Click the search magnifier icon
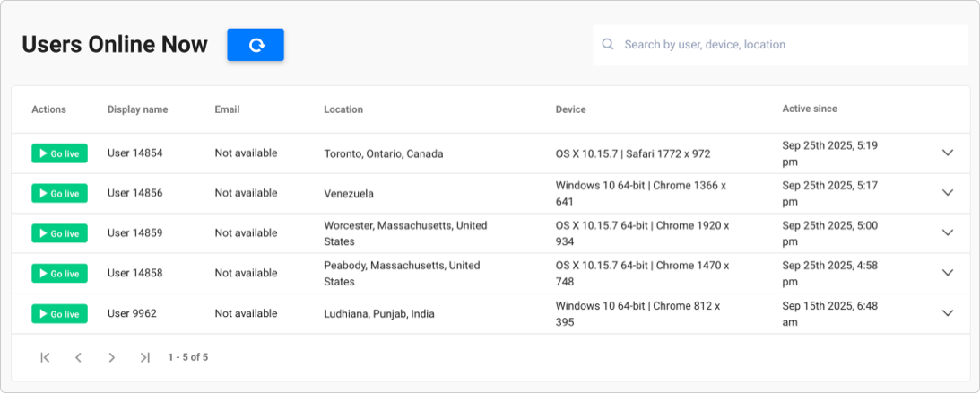 [x=608, y=44]
